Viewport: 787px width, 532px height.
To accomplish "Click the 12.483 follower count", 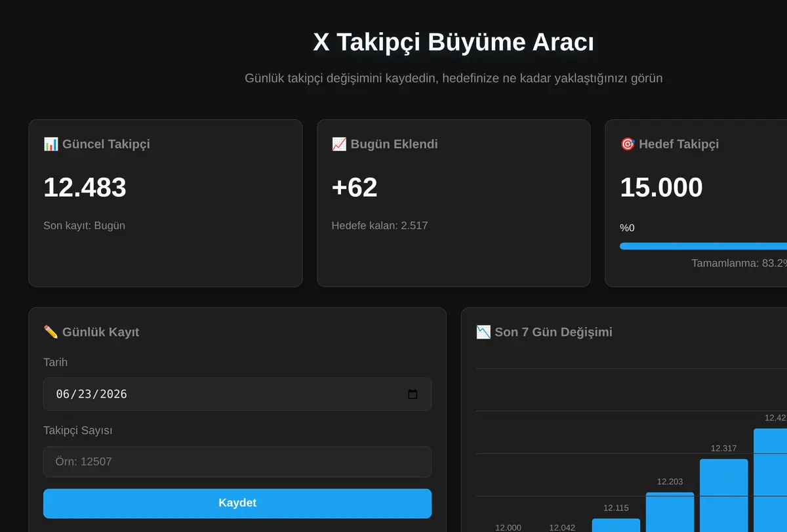I will 85,188.
